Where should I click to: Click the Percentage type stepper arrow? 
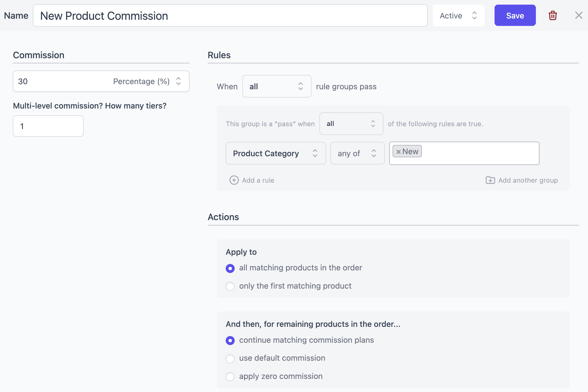[x=179, y=81]
